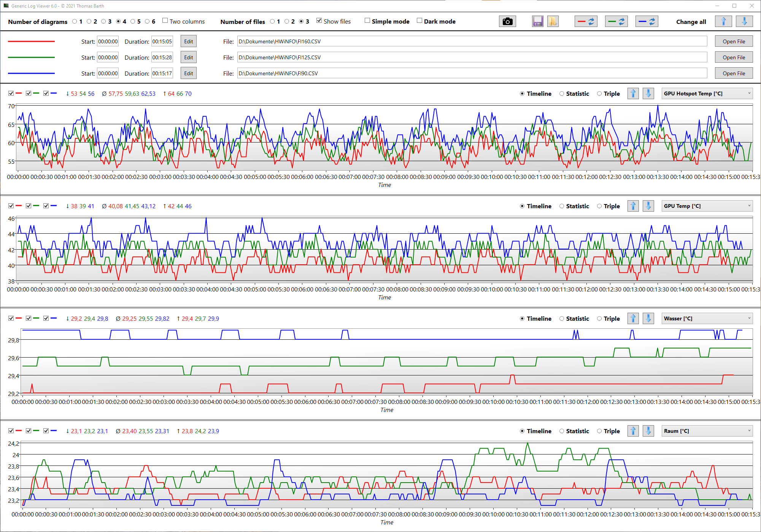
Task: Click the yellow folder open icon
Action: click(x=553, y=22)
